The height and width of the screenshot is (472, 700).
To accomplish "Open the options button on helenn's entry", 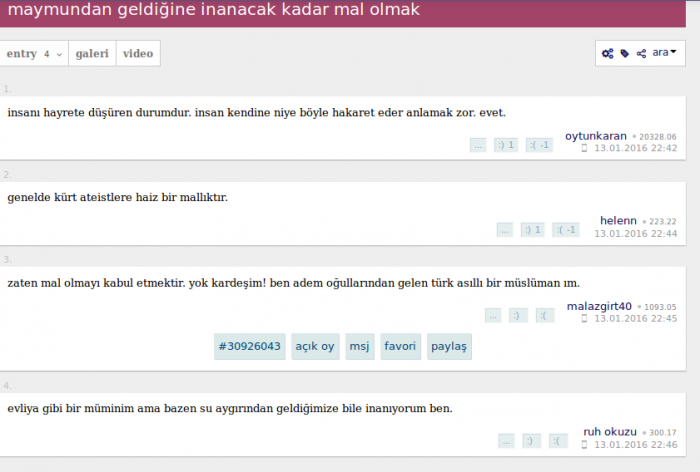I will [504, 230].
